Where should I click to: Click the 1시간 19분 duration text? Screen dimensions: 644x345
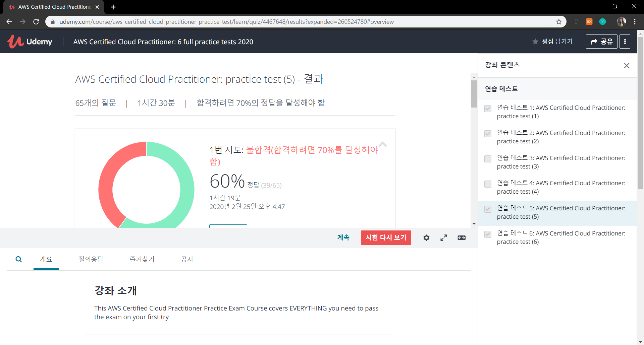pyautogui.click(x=225, y=198)
